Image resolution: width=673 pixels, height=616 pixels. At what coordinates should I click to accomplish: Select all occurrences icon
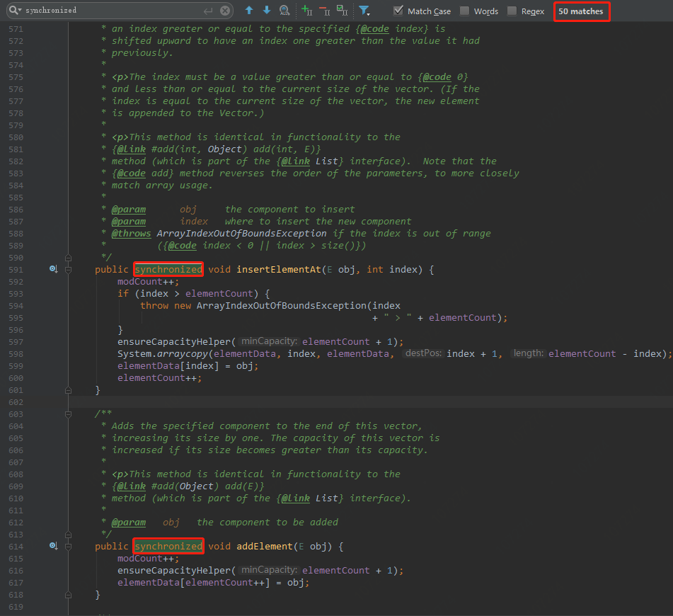342,11
